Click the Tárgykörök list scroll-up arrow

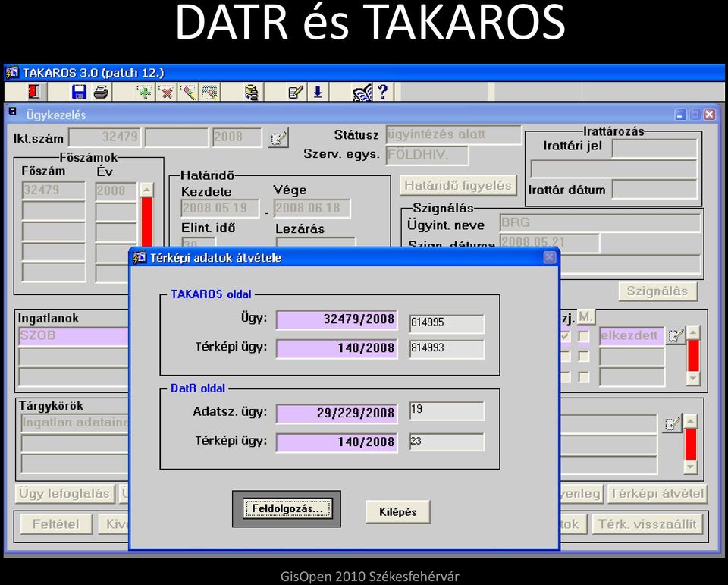click(691, 421)
